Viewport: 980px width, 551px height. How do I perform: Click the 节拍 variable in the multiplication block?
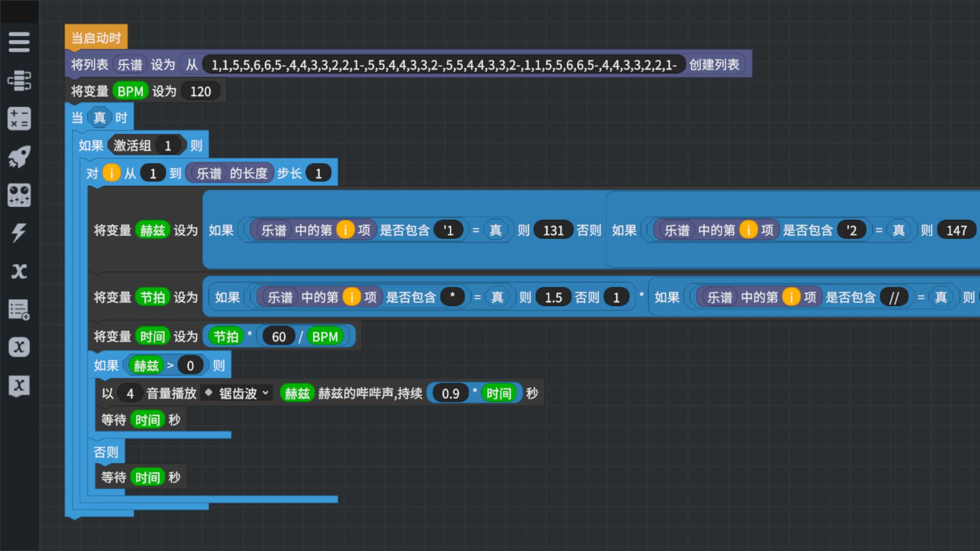[x=226, y=337]
